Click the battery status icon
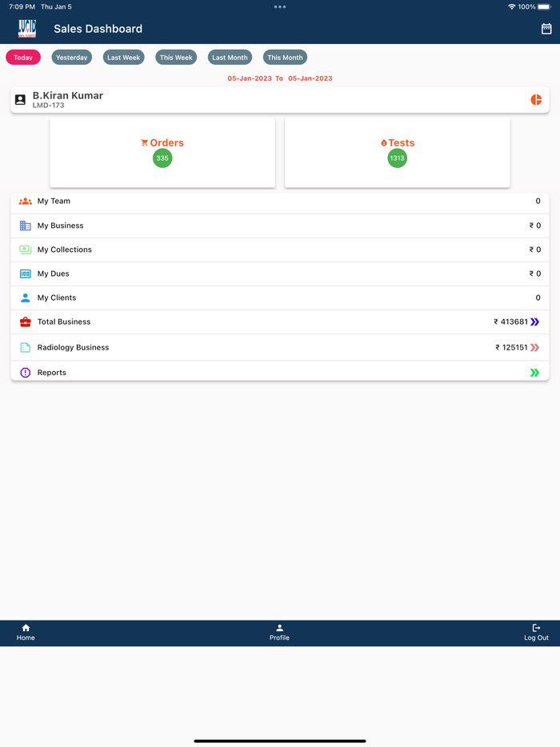560x747 pixels. pos(544,6)
